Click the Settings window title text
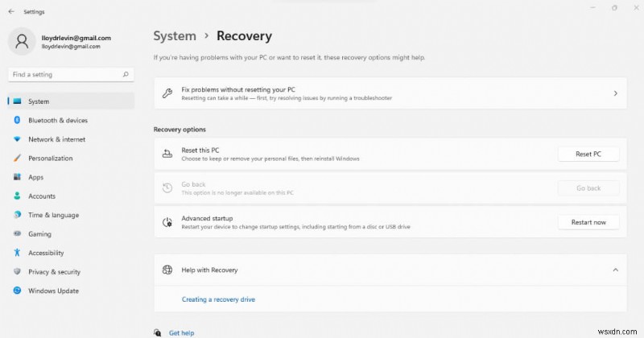The image size is (644, 338). pos(34,12)
